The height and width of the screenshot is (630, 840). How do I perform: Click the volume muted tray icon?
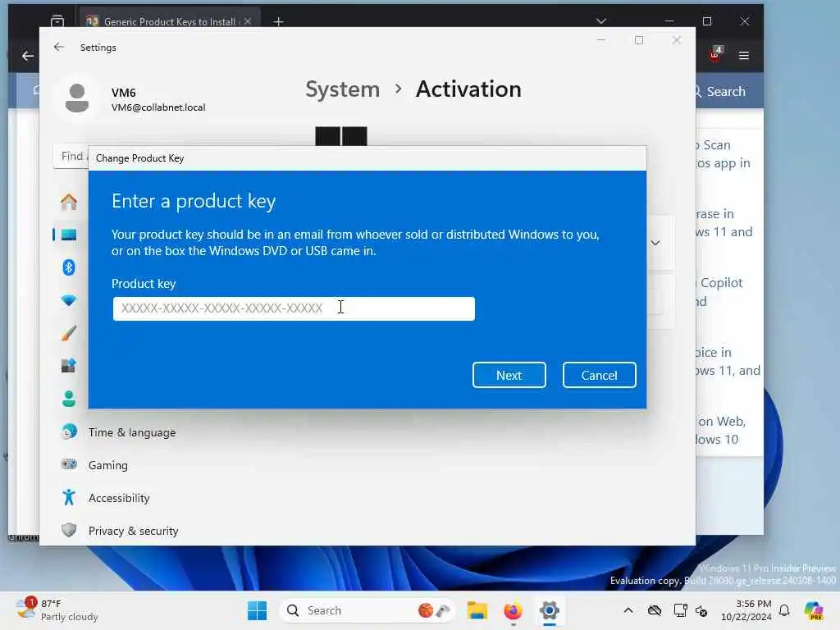coord(701,610)
